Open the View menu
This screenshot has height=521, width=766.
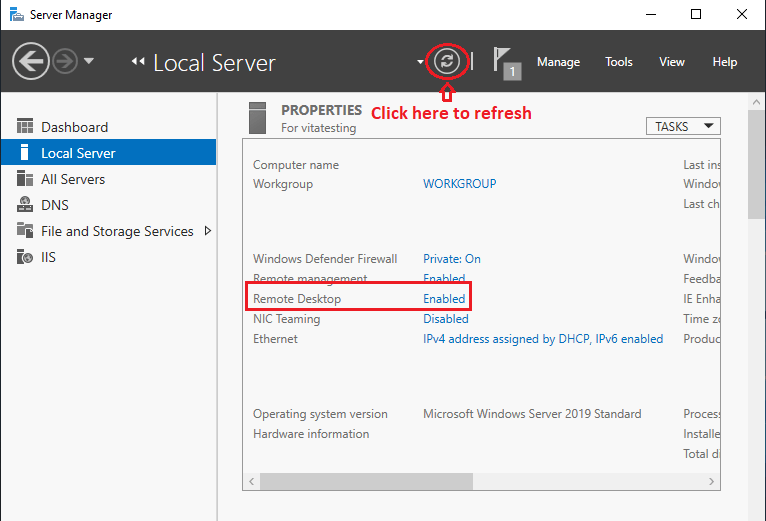click(x=672, y=62)
